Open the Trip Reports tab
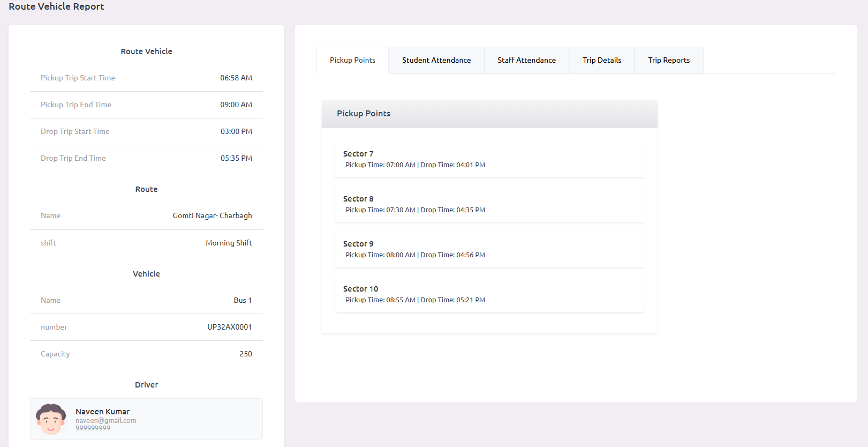 [x=669, y=60]
